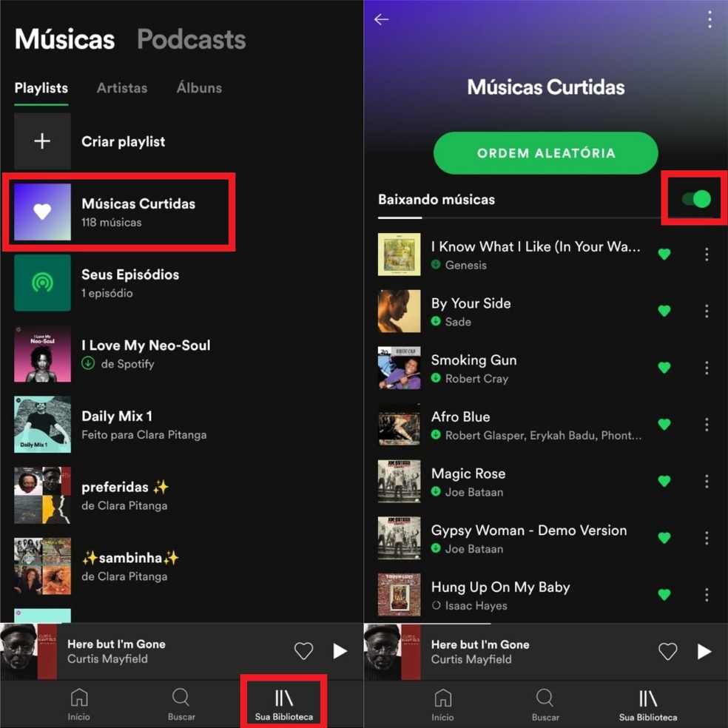Like Here but I'm Gone in left player bar
The height and width of the screenshot is (728, 728).
[303, 651]
